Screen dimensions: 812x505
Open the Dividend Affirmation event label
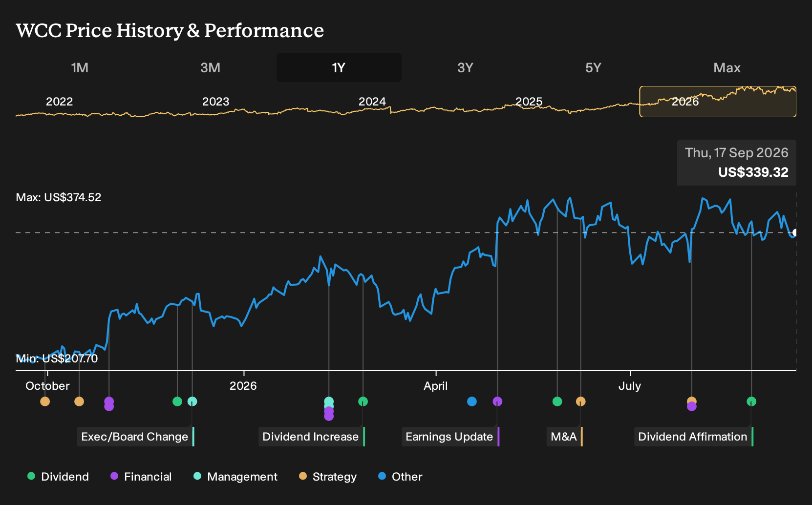(x=693, y=437)
